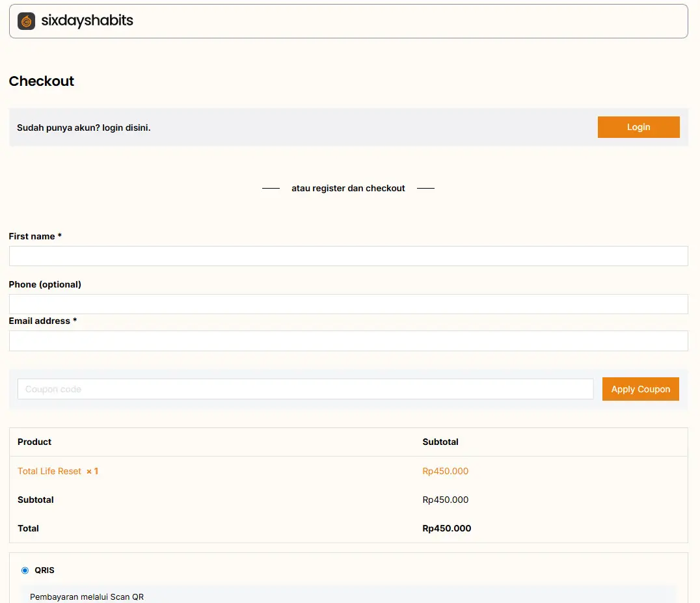Focus the First name input field
The height and width of the screenshot is (603, 700).
pos(348,256)
